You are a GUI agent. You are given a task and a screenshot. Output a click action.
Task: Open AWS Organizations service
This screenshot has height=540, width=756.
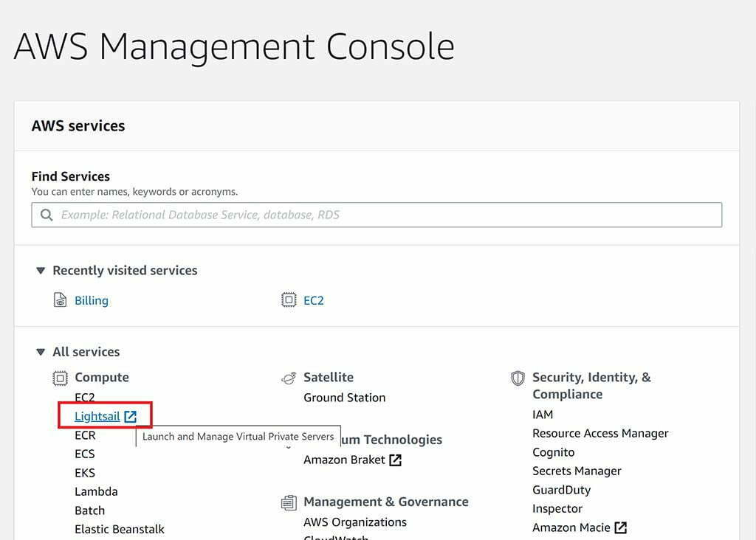tap(355, 522)
